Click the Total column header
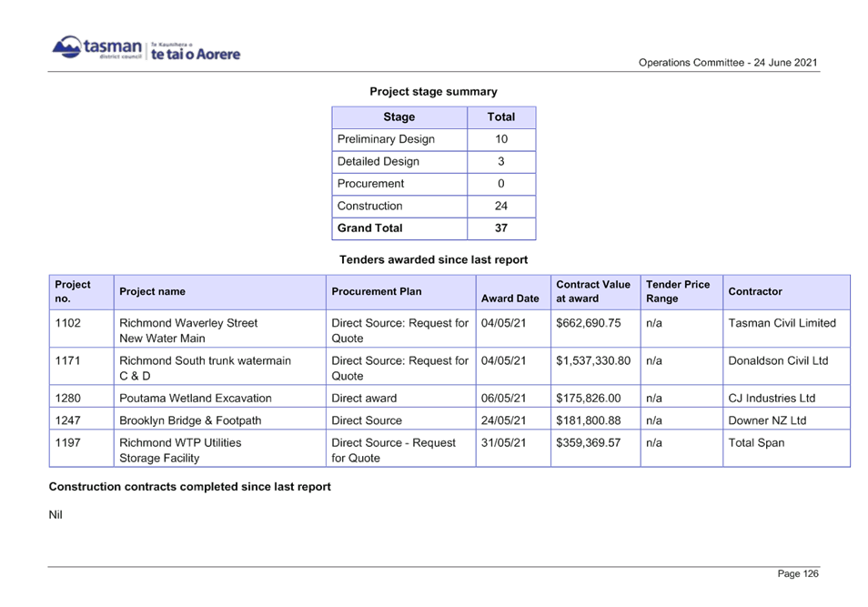Image resolution: width=868 pixels, height=607 pixels. coord(501,116)
